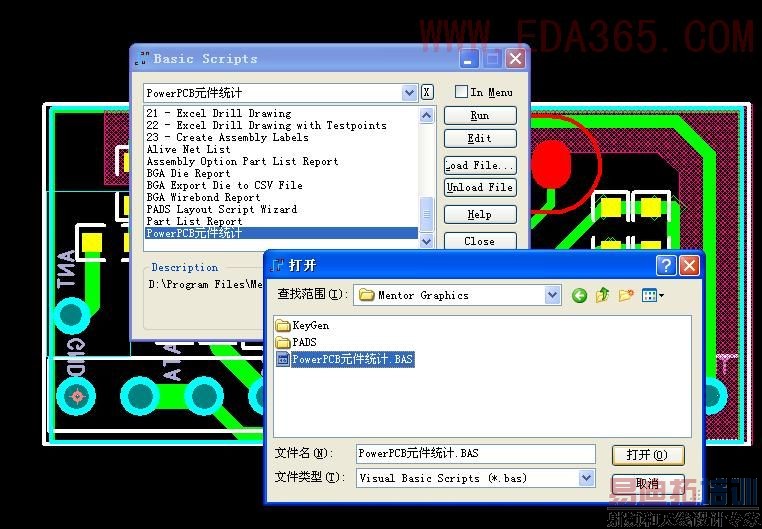Viewport: 762px width, 529px height.
Task: Click the Load File button
Action: (480, 166)
